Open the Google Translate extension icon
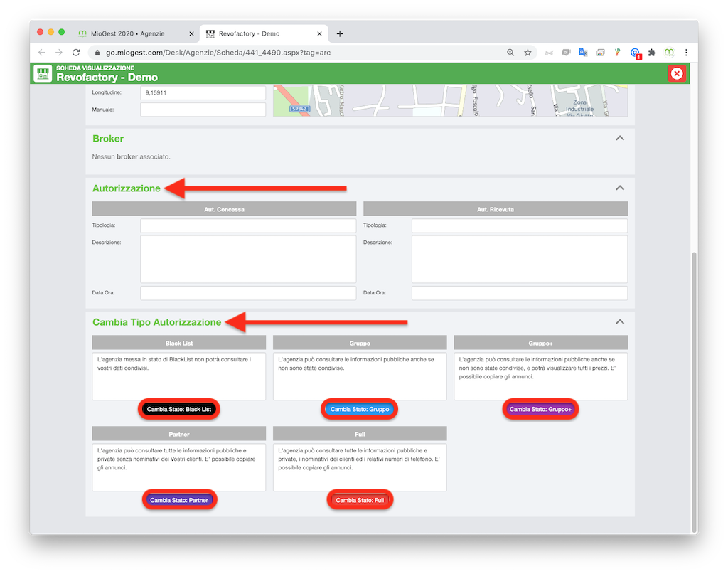Viewport: 728px width, 574px height. [x=583, y=53]
